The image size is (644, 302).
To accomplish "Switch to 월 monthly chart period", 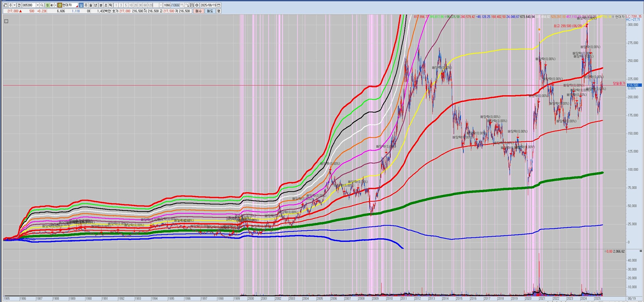I will pyautogui.click(x=91, y=5).
